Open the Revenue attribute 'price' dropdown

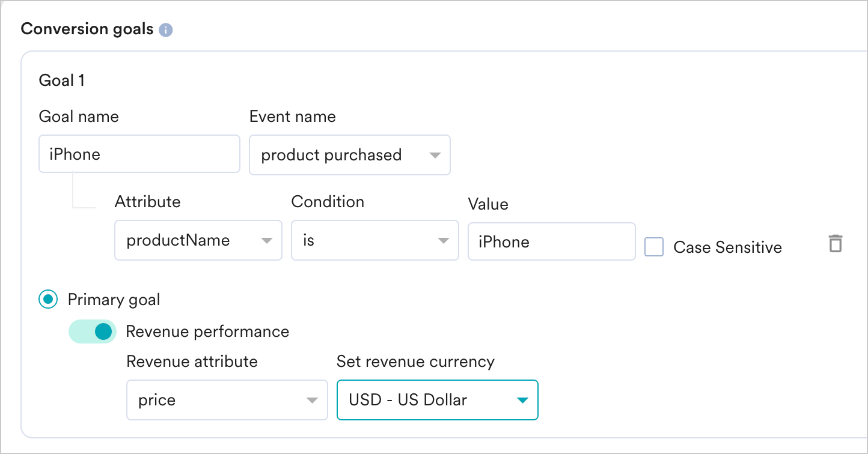coord(227,400)
